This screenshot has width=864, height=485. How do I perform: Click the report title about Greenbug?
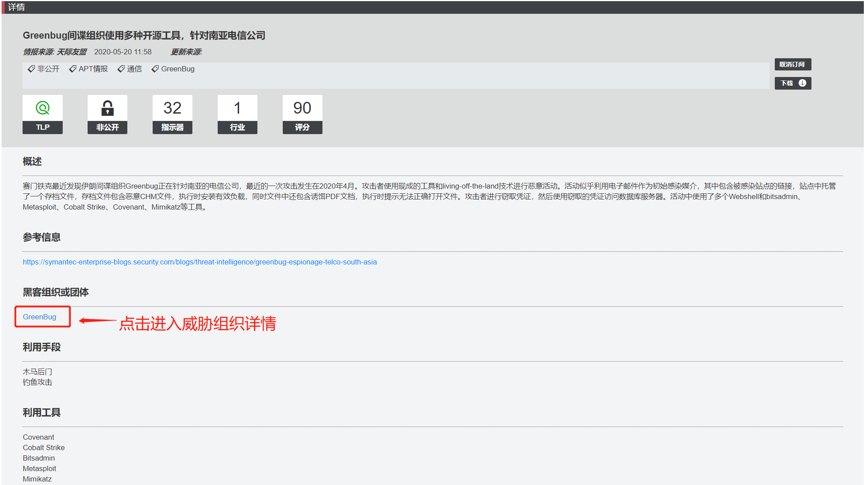144,35
